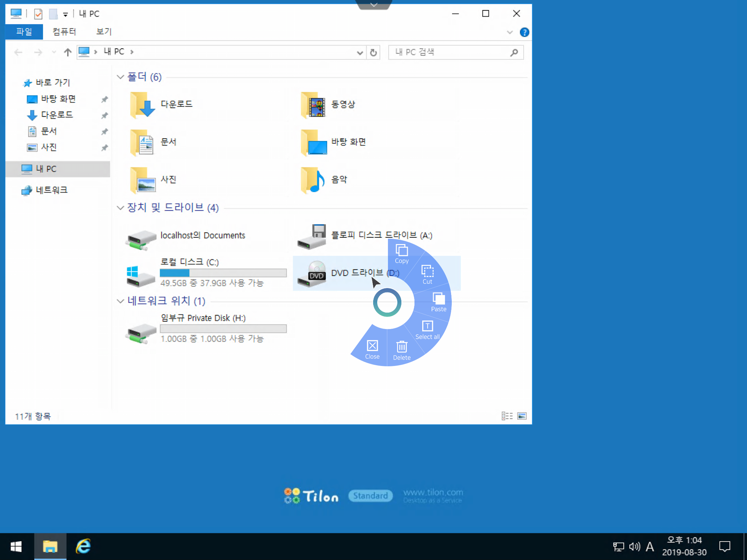The image size is (747, 560).
Task: Open the notification action center
Action: tap(724, 547)
